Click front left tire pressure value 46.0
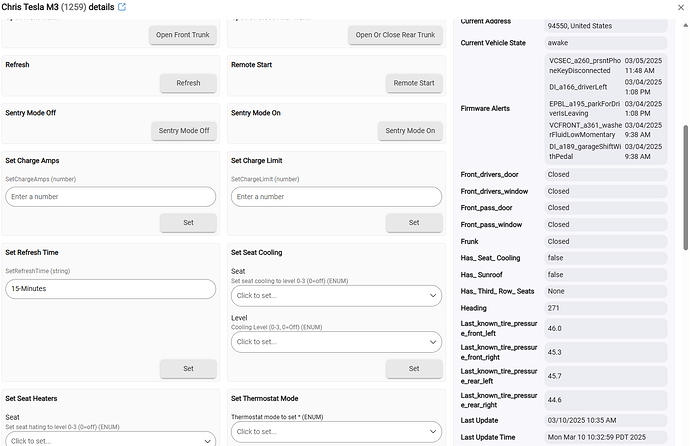The image size is (690, 446). tap(606, 329)
